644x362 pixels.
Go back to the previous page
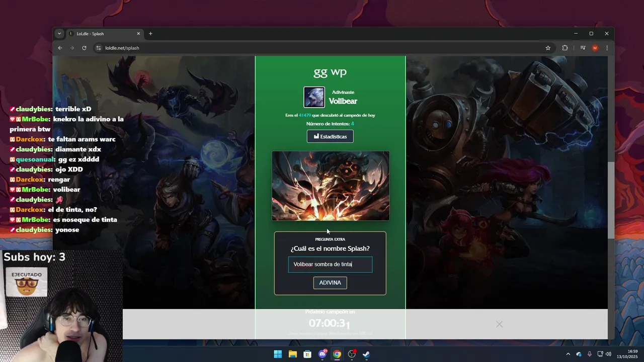pyautogui.click(x=60, y=48)
